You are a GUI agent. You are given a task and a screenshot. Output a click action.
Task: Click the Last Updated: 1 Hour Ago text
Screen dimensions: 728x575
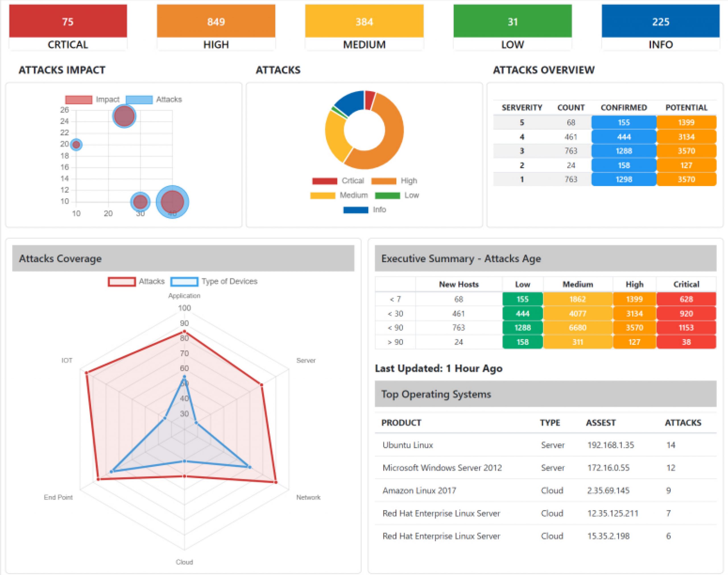click(x=439, y=368)
